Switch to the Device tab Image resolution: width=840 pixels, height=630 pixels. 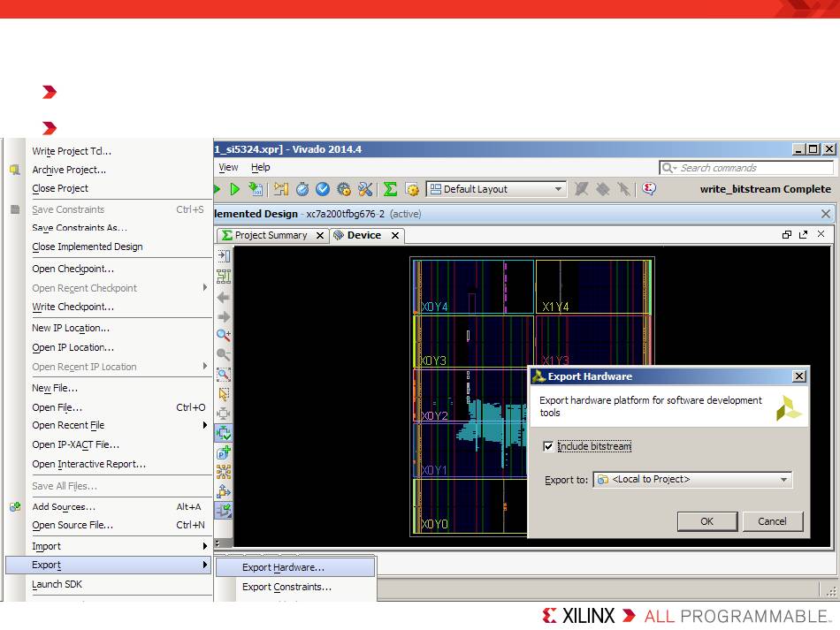[x=363, y=235]
